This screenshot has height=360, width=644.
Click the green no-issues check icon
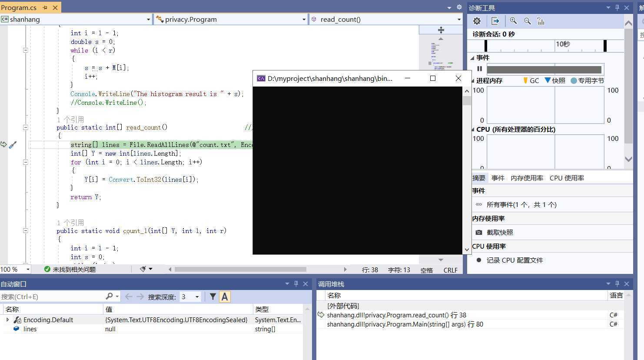(47, 269)
